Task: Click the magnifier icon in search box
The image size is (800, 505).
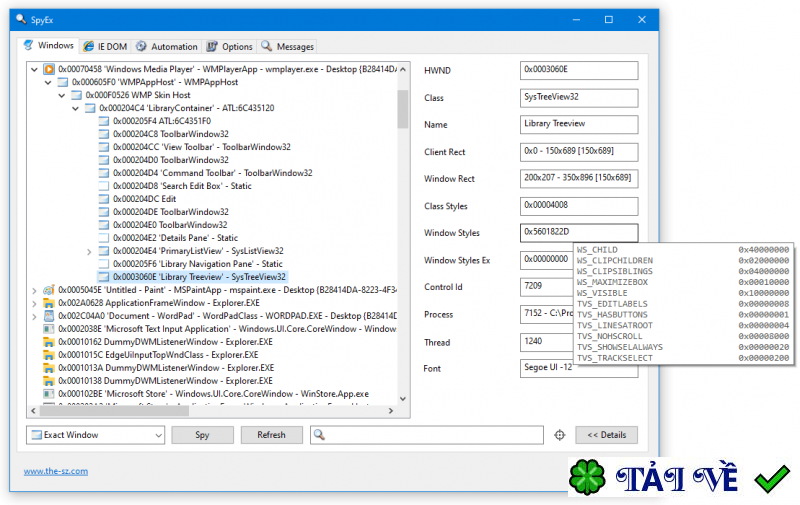Action: click(319, 435)
